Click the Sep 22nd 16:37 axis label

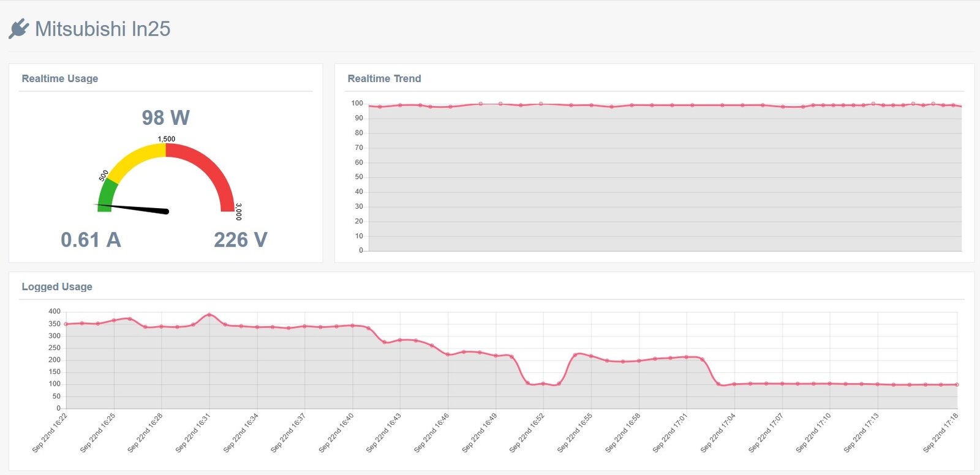pyautogui.click(x=289, y=433)
